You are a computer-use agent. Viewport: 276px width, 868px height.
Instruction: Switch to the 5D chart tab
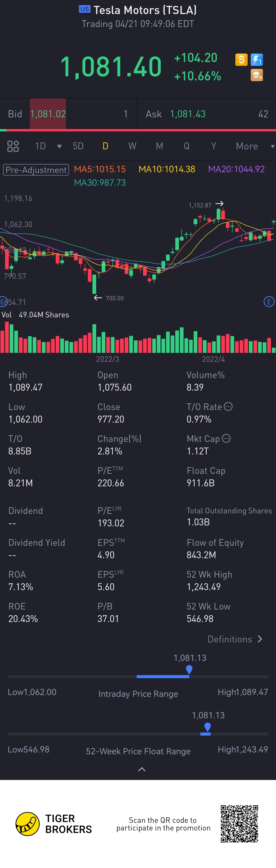[78, 146]
